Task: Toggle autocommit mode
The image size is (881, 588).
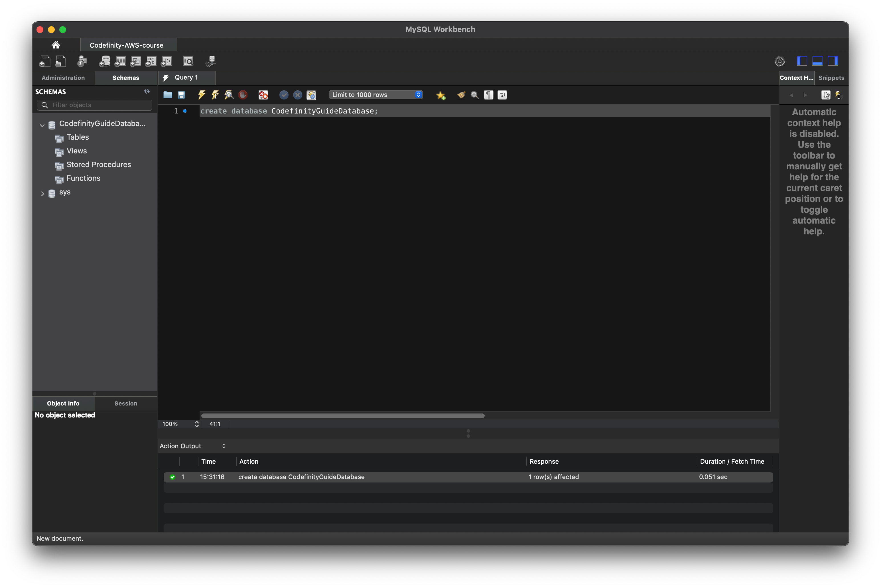Action: coord(312,95)
